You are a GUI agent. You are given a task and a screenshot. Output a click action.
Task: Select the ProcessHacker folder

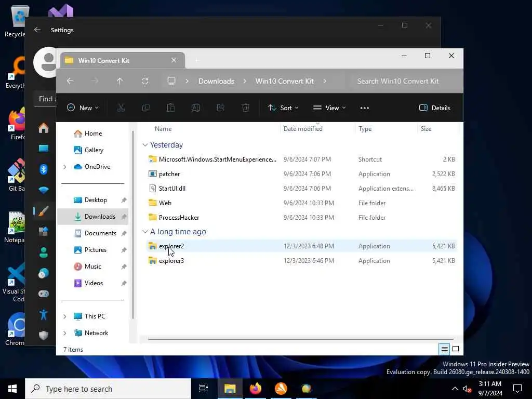coord(302,218)
